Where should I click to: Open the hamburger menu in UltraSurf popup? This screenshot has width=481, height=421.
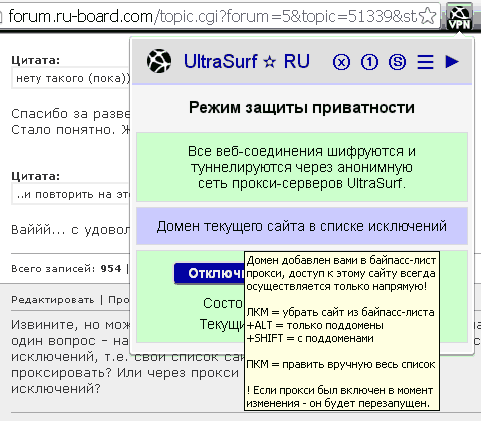pos(425,62)
